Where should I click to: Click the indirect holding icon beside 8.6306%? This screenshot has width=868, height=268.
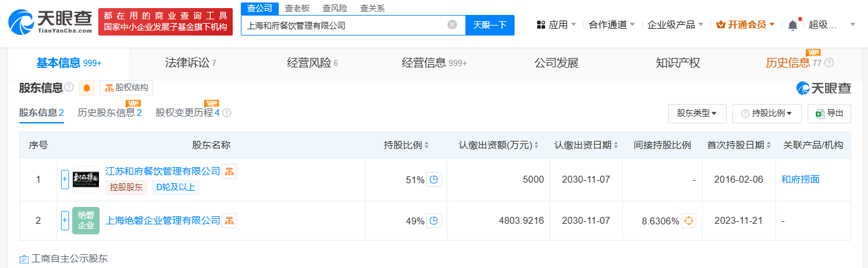coord(688,221)
